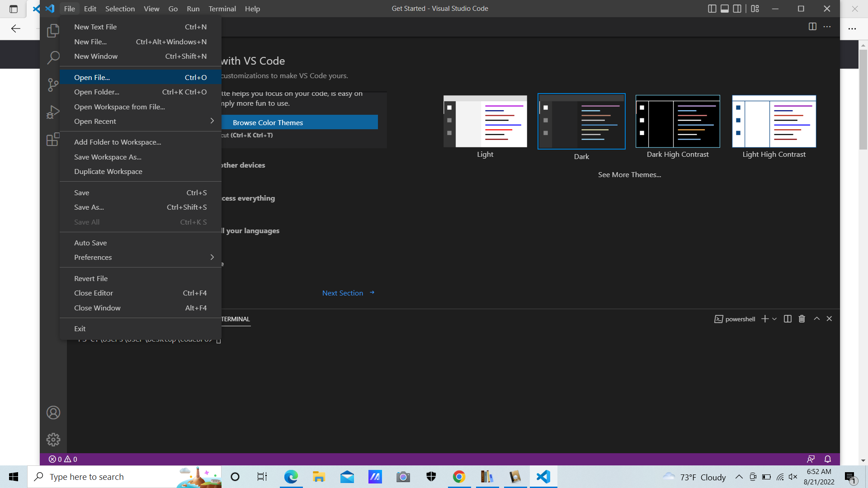Screen dimensions: 868x488
Task: Kill terminal with trash icon
Action: [x=802, y=319]
